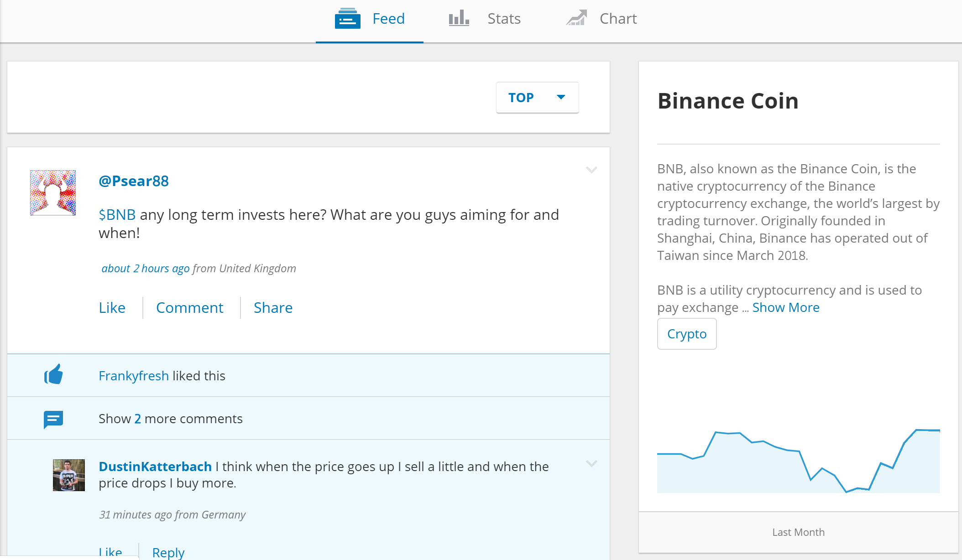Open Frankyfresh's profile link

coord(134,376)
